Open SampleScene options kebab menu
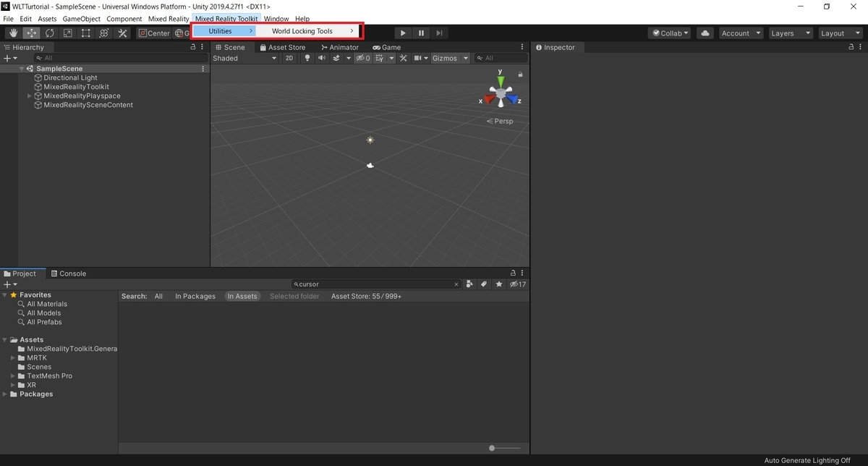 (203, 69)
